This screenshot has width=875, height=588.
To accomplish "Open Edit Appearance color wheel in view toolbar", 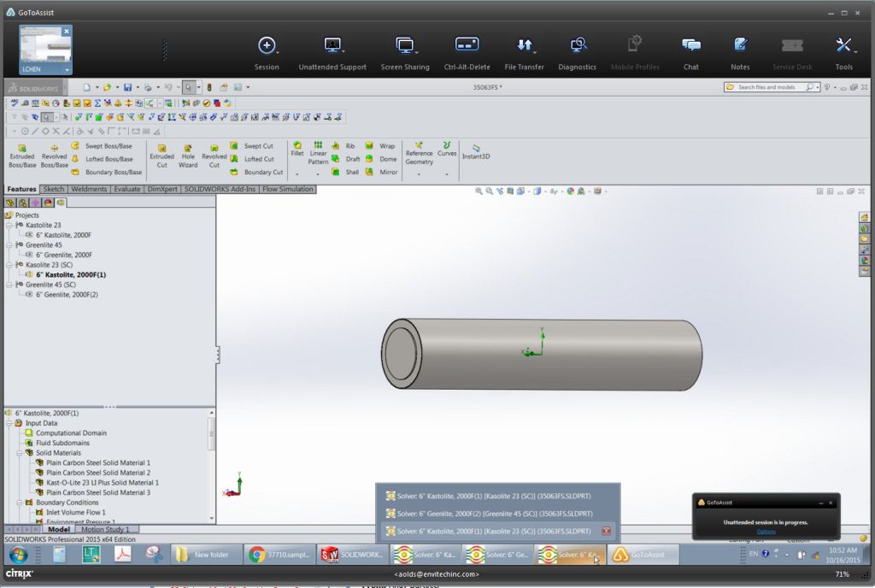I will click(x=570, y=191).
